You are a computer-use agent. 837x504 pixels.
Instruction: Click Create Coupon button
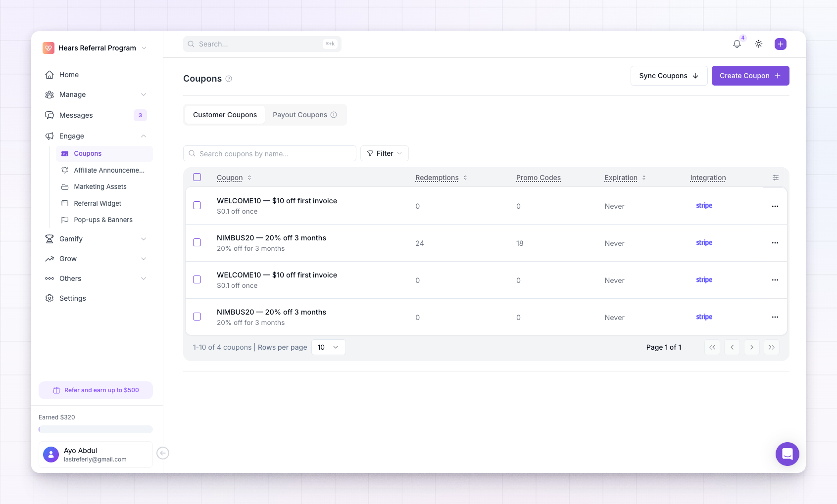[750, 76]
